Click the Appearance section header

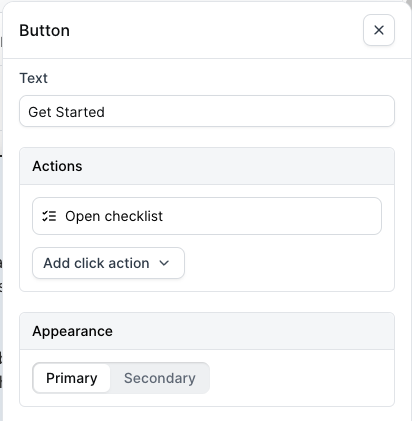tap(207, 331)
